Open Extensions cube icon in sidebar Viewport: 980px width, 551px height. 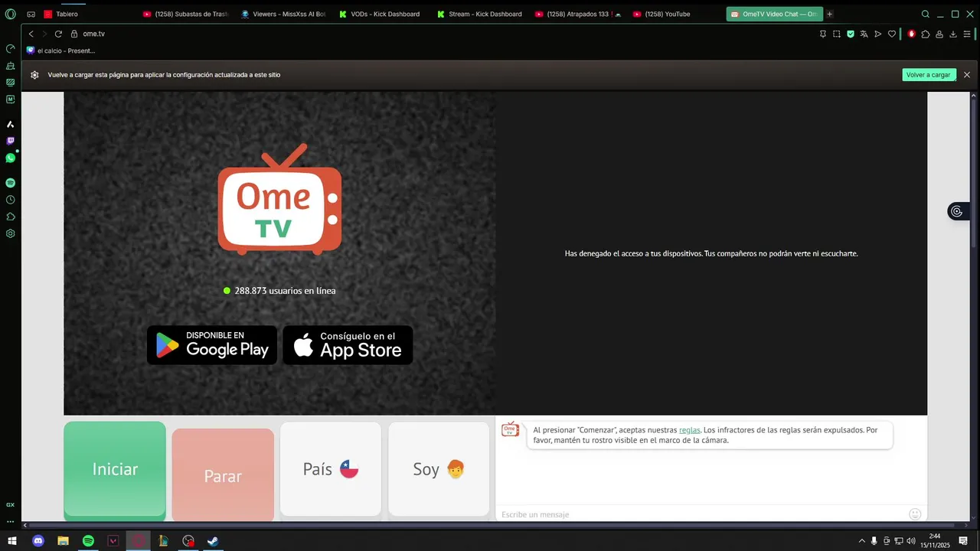pyautogui.click(x=11, y=217)
